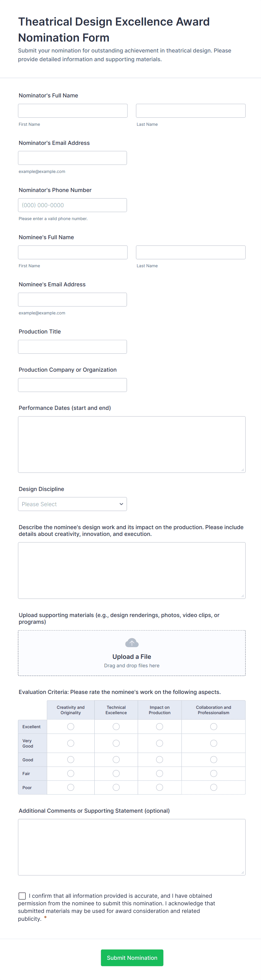Click the Nominator's Email Address field
Image resolution: width=261 pixels, height=980 pixels.
click(72, 158)
